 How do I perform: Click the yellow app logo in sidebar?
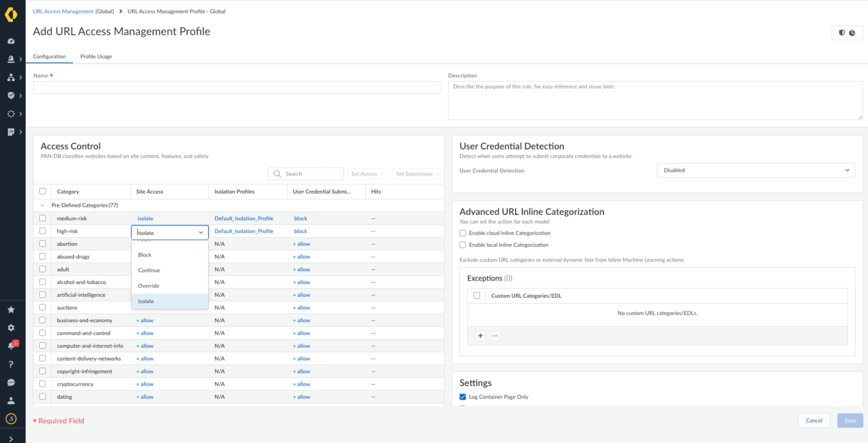point(11,14)
